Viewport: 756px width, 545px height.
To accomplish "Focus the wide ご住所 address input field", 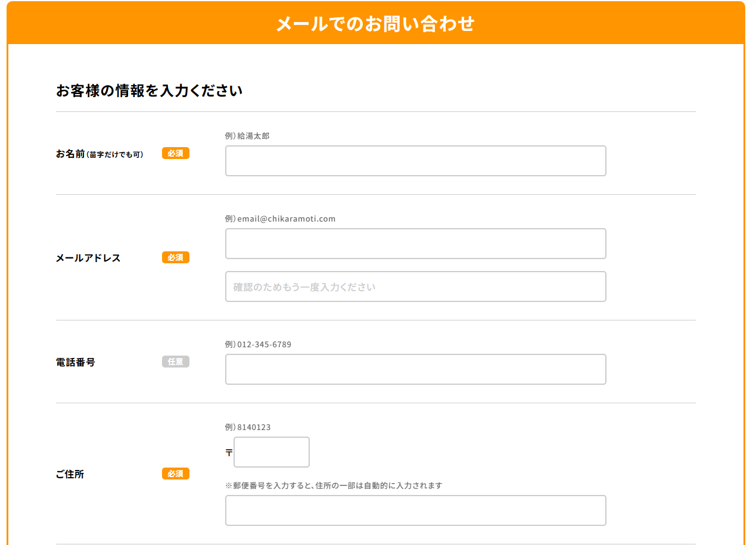I will [x=415, y=510].
